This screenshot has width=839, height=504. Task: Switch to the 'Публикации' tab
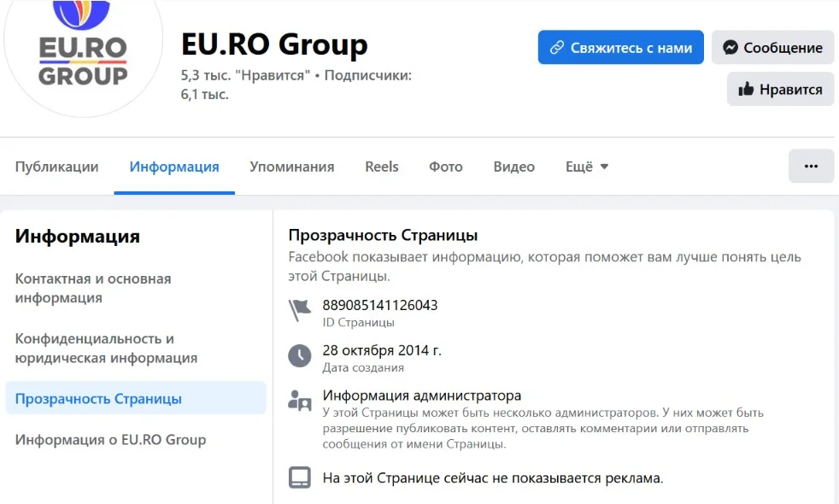pos(56,167)
